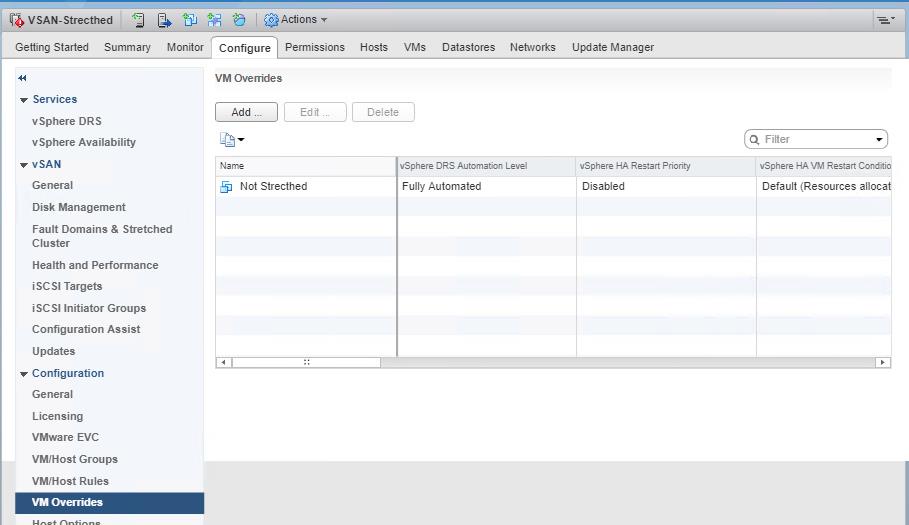Screen dimensions: 909x525
Task: Open iSCSI Initiator Groups
Action: coord(89,308)
